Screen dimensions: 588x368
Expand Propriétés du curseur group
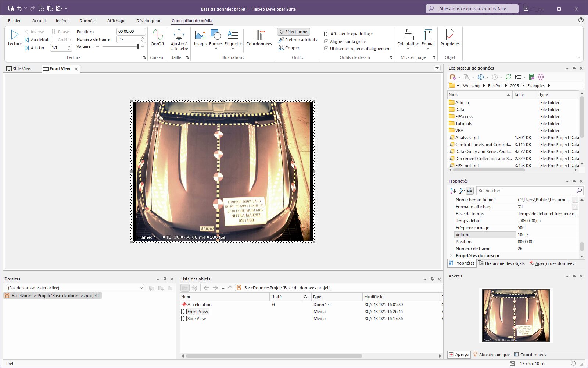(451, 256)
